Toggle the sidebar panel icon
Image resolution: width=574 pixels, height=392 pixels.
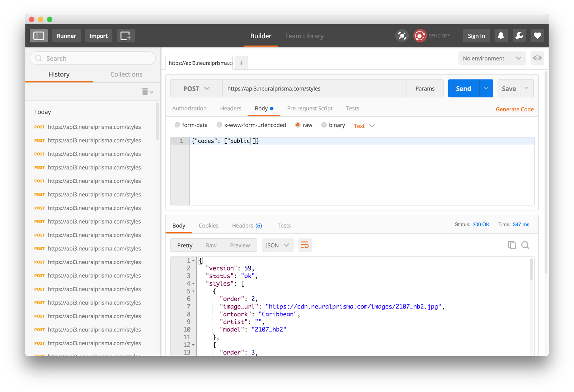[39, 36]
